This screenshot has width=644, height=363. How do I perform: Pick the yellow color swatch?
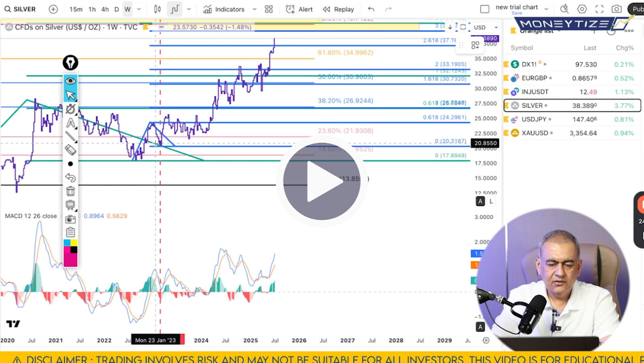click(x=74, y=243)
